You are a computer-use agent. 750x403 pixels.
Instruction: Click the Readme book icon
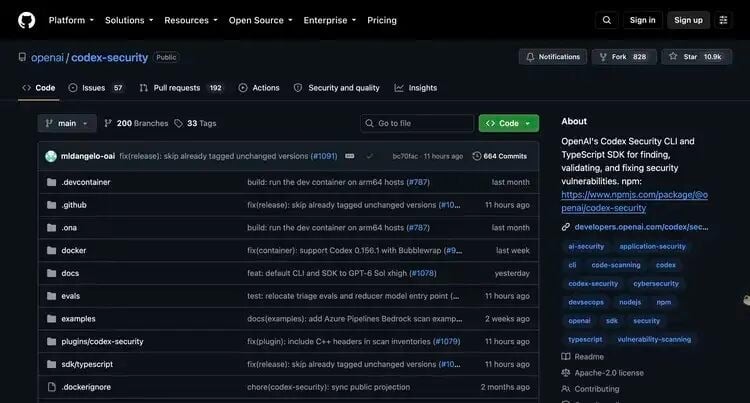(x=566, y=357)
